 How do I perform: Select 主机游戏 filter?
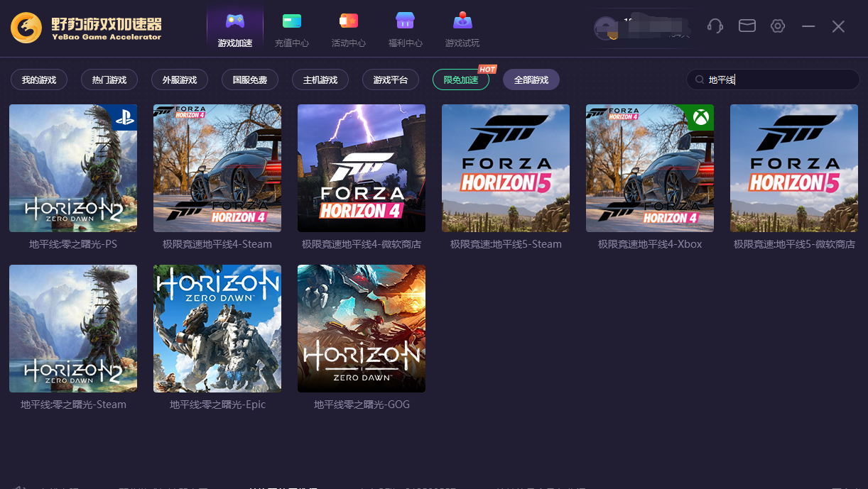tap(320, 80)
